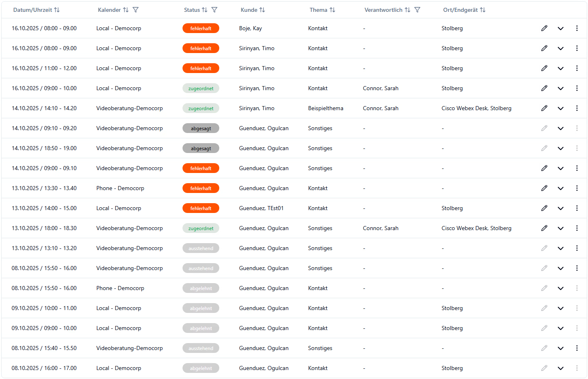Edit the Beispielthema appointment with pencil icon

(x=544, y=108)
